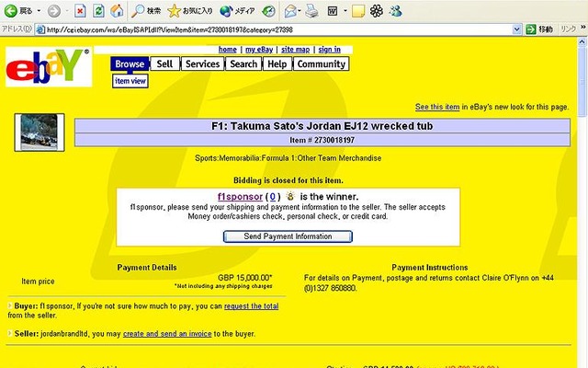
Task: Click the Send Payment Information button
Action: pyautogui.click(x=288, y=236)
